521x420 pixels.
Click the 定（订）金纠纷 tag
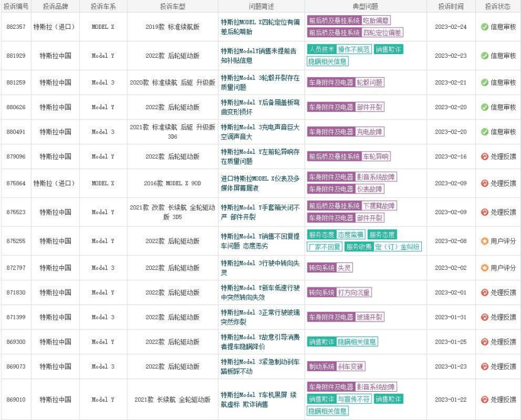point(397,247)
